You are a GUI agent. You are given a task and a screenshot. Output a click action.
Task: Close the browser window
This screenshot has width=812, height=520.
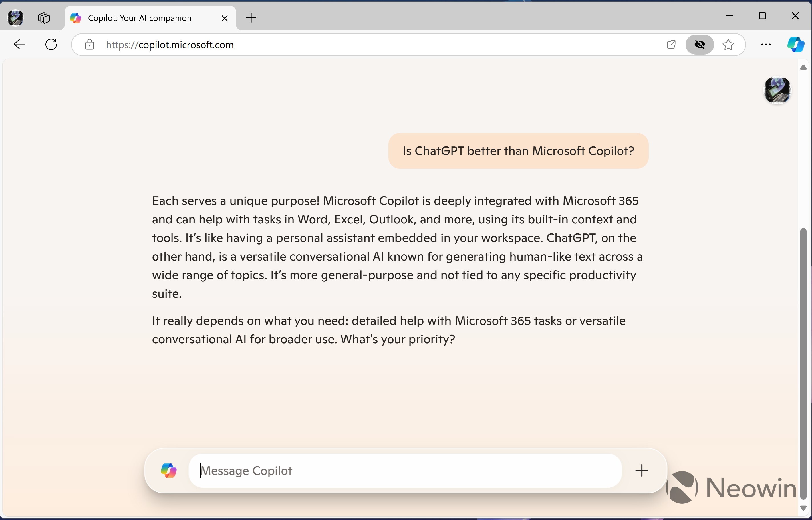pyautogui.click(x=795, y=16)
